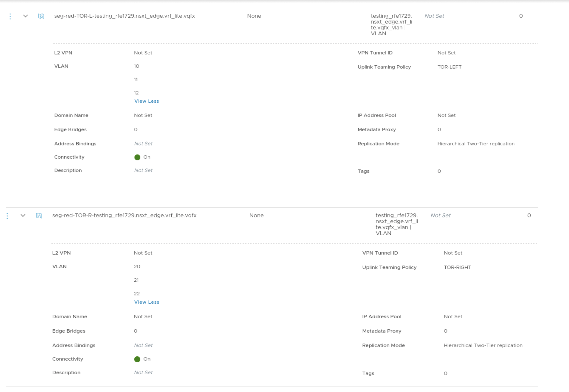
Task: Collapse the seg-red-TOR-L segment details
Action: click(x=25, y=16)
